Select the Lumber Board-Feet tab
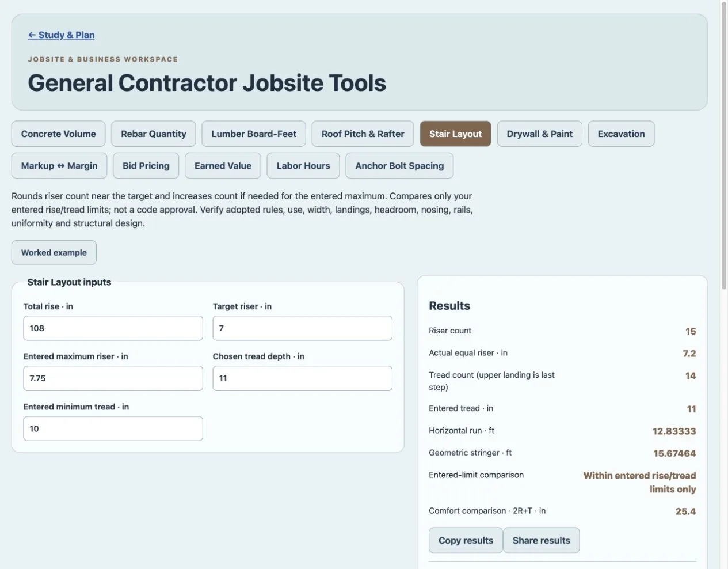This screenshot has height=569, width=728. (254, 134)
